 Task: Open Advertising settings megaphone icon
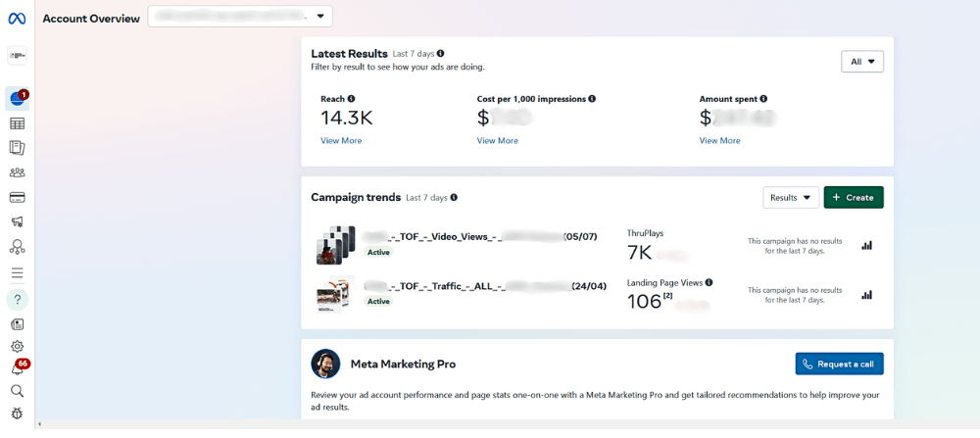click(x=18, y=221)
